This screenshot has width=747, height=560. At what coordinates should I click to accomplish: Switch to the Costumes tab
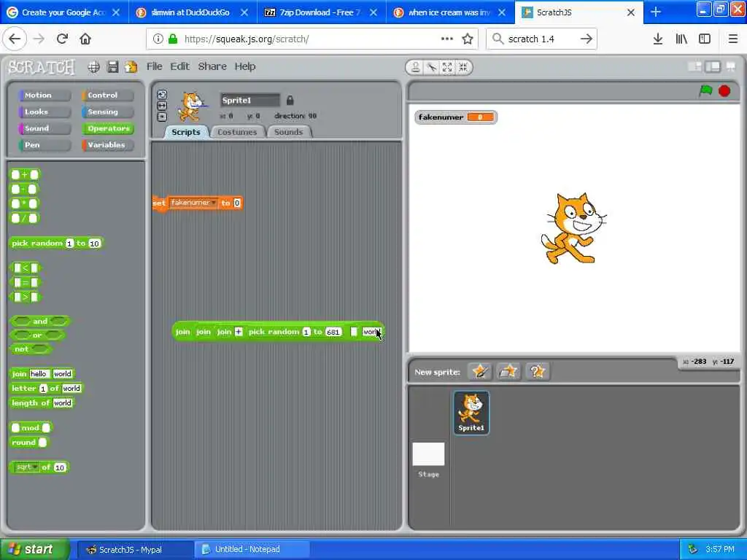[x=237, y=132]
